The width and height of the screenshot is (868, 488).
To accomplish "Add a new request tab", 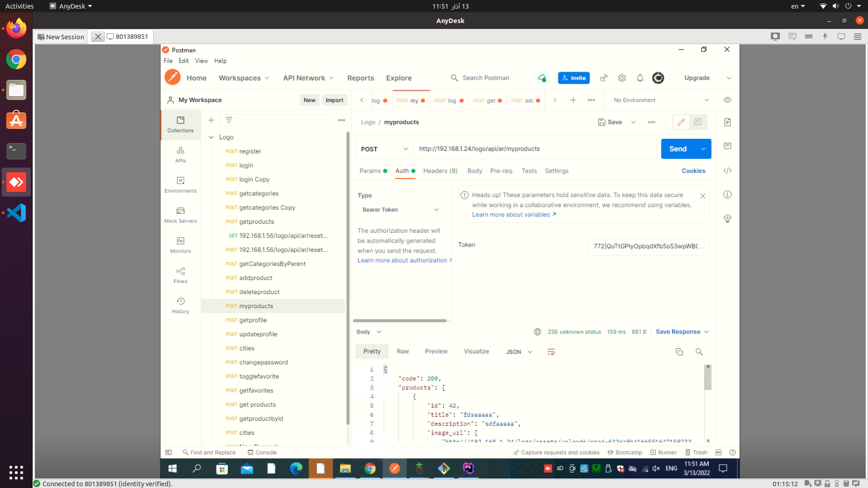I will click(573, 100).
